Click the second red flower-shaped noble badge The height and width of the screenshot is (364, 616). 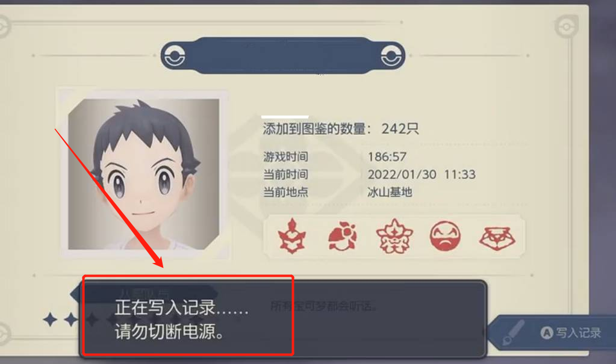pos(342,236)
